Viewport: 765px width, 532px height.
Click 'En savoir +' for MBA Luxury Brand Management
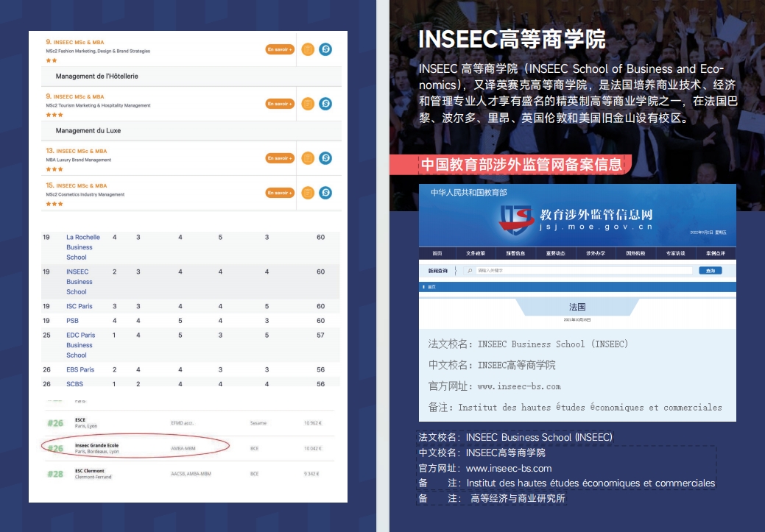[280, 158]
